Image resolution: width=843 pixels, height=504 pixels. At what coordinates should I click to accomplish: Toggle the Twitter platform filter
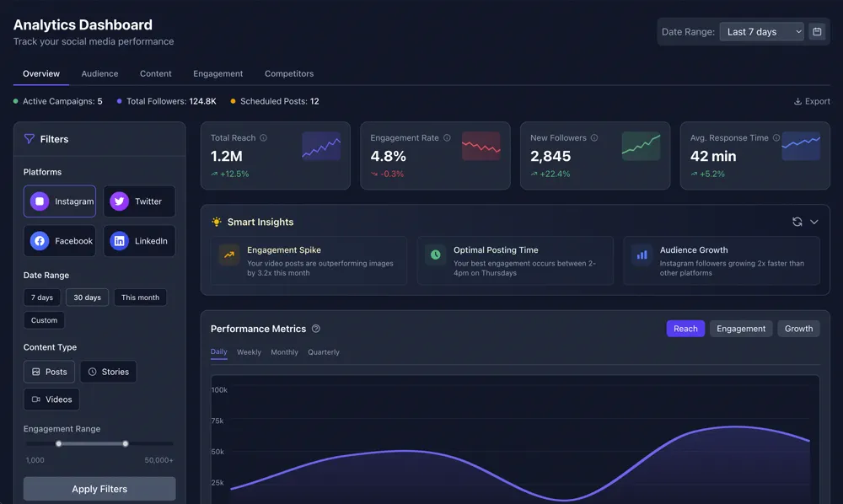coord(139,201)
